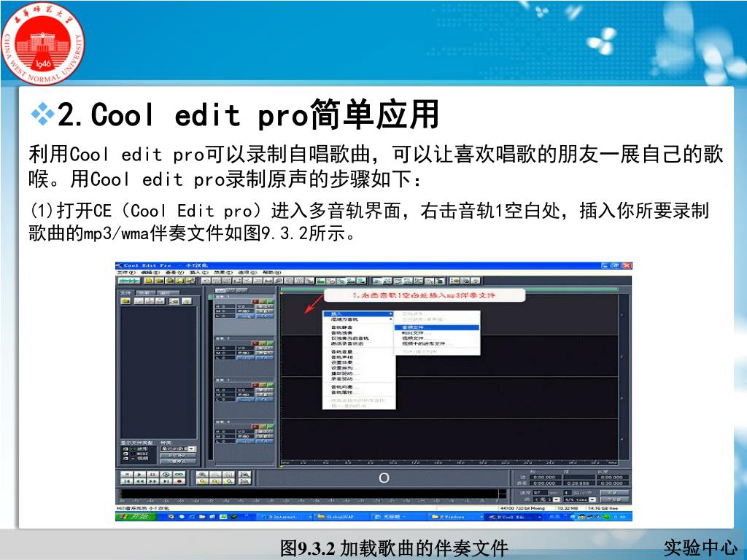This screenshot has height=560, width=747.
Task: Choose MIDI文件 in the insert submenu
Action: click(x=436, y=332)
